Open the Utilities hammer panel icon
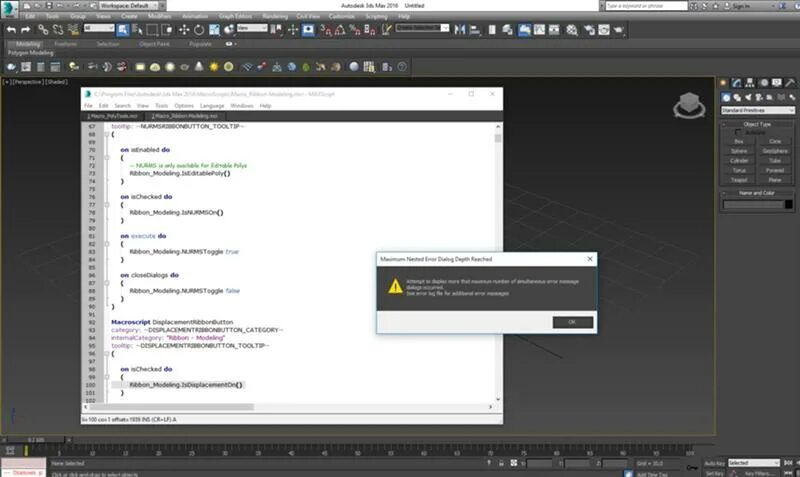 coord(790,83)
